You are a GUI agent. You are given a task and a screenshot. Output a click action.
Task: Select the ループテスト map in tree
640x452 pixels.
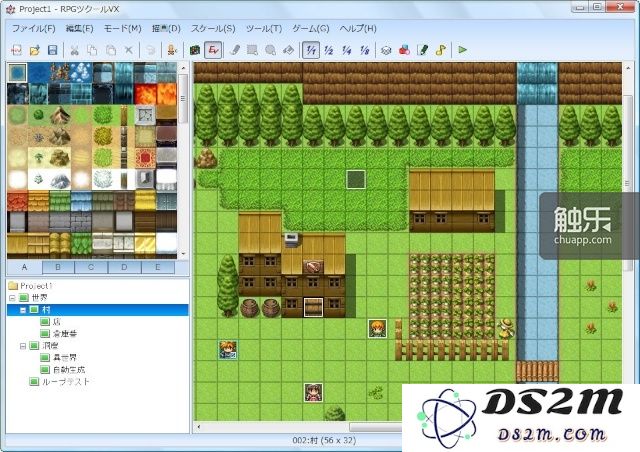pos(66,382)
